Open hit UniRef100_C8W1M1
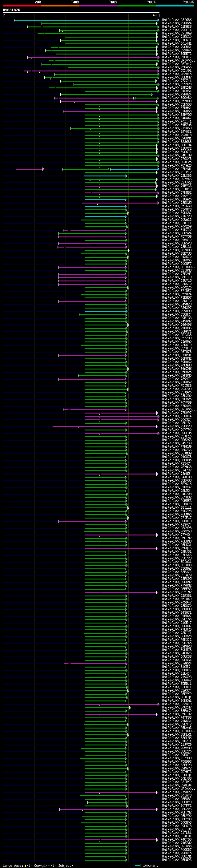 (x=177, y=856)
